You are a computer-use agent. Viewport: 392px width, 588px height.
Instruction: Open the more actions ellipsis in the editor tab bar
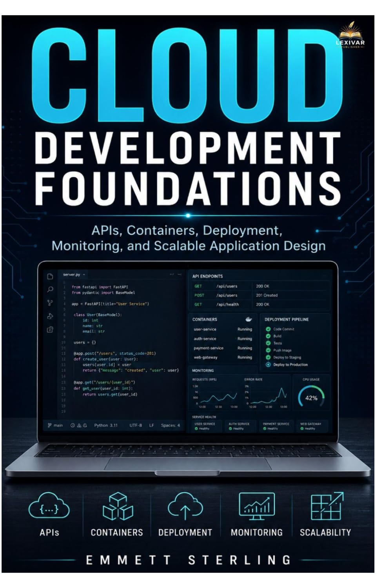180,275
